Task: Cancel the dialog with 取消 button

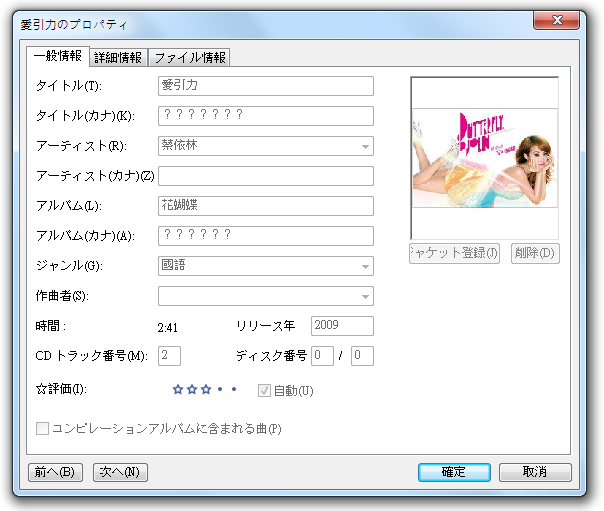Action: tap(535, 472)
